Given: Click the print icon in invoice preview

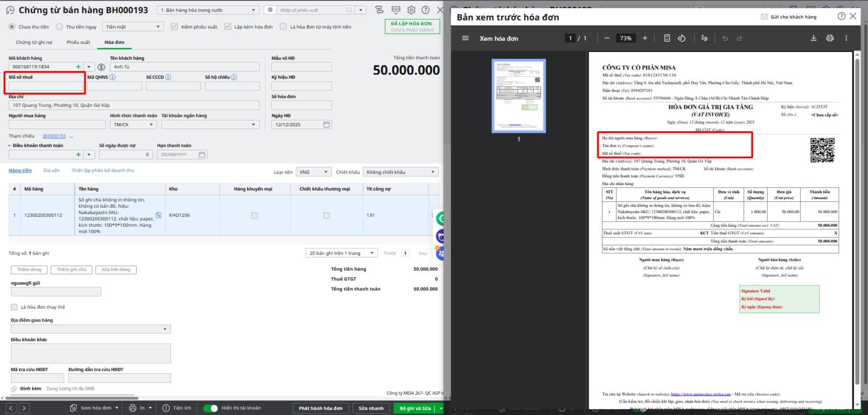Looking at the screenshot, I should [x=829, y=39].
